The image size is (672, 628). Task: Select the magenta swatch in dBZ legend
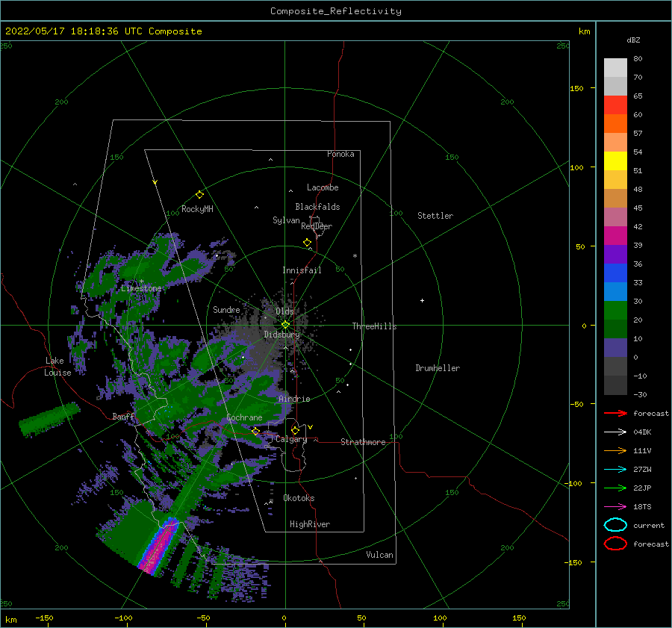(615, 235)
